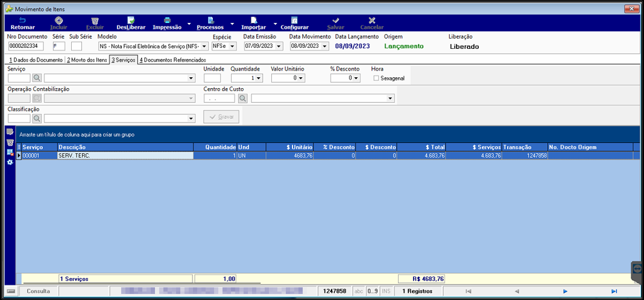
Task: Open the Data Emissão date dropdown
Action: tap(280, 46)
